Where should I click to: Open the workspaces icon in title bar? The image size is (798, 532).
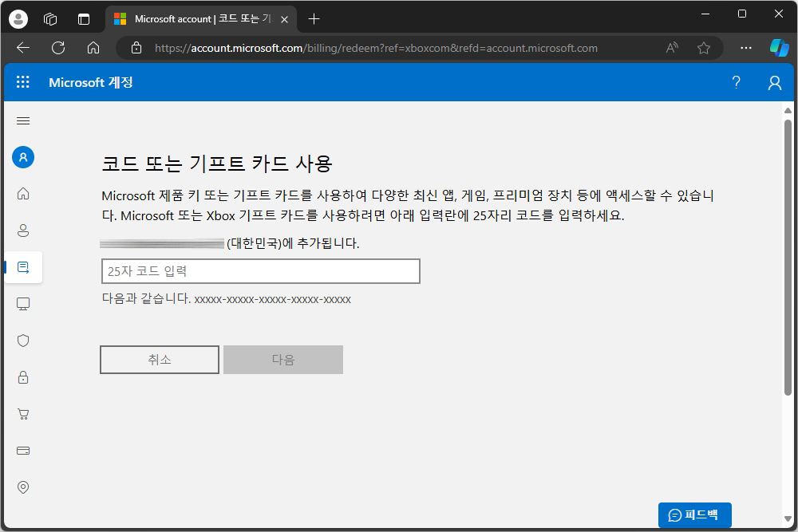coord(50,19)
